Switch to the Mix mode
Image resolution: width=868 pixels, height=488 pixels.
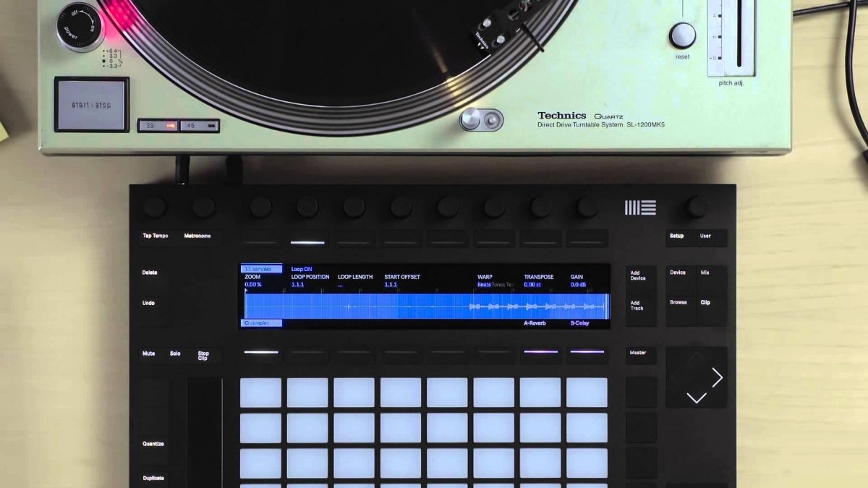[x=705, y=273]
